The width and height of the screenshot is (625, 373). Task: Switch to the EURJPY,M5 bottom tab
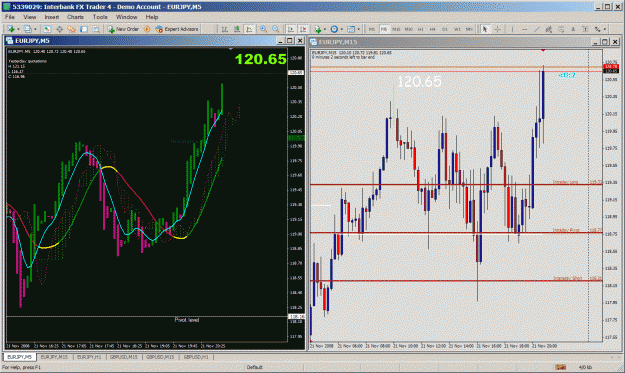coord(20,357)
